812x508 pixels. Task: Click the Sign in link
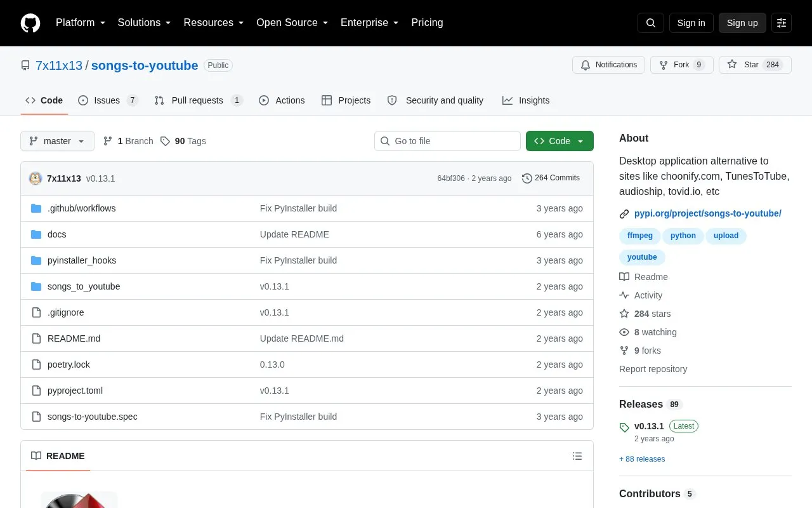click(691, 23)
